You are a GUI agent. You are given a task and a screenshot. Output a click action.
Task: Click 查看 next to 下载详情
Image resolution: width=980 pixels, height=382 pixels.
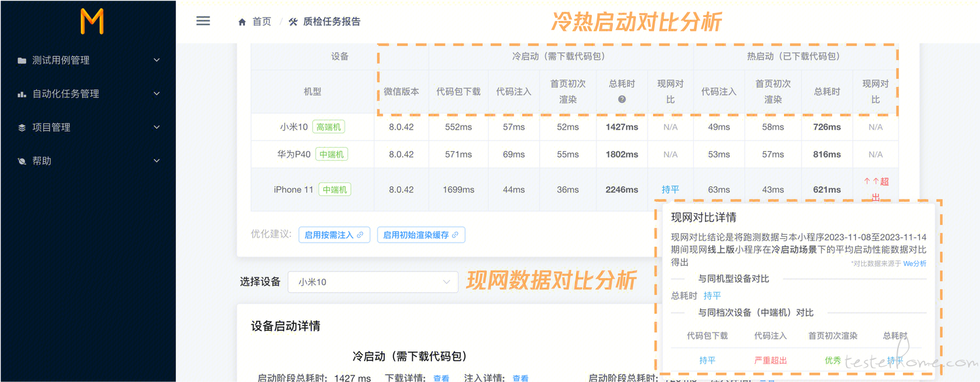click(441, 378)
